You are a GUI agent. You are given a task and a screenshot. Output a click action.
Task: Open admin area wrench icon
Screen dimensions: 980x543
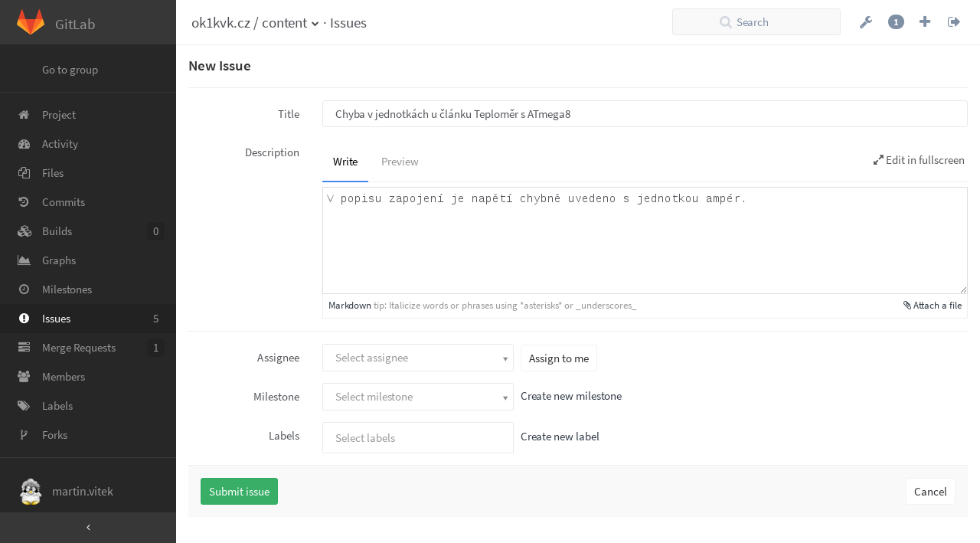(866, 22)
